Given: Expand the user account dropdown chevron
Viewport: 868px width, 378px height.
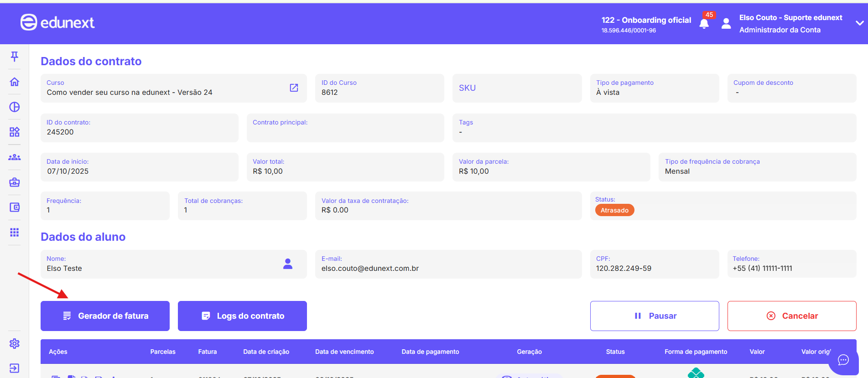Looking at the screenshot, I should tap(859, 23).
